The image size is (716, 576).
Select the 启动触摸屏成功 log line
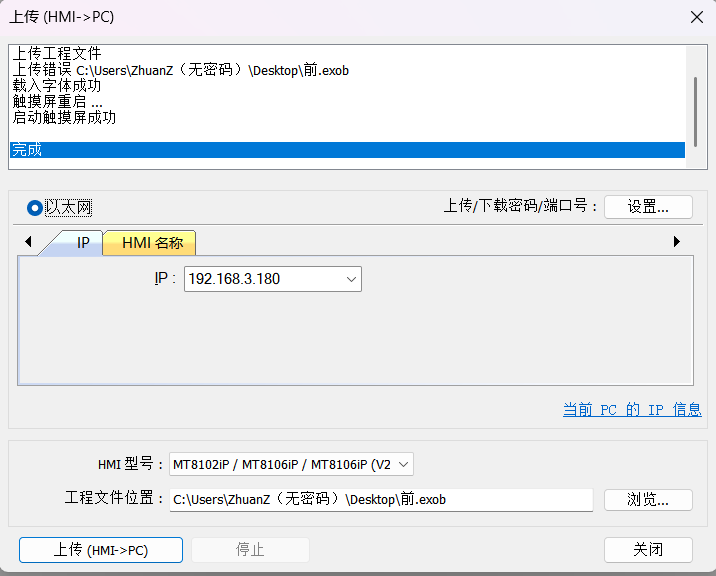64,118
